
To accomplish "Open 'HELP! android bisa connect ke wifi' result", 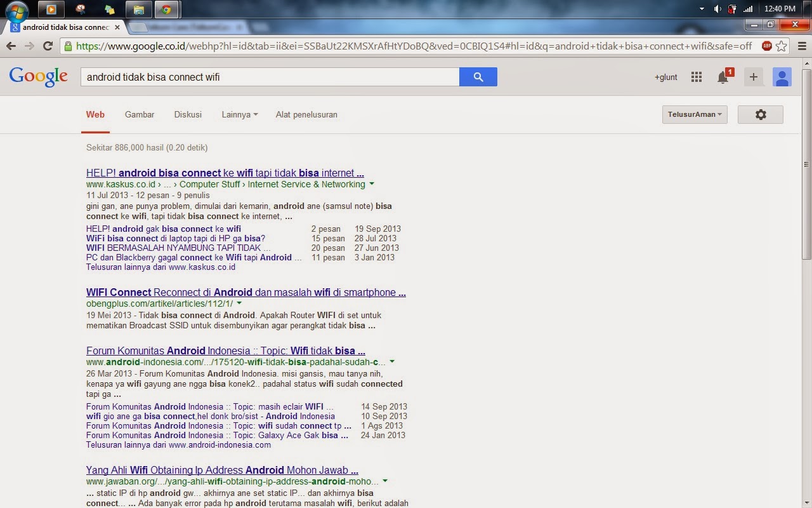I will (225, 173).
